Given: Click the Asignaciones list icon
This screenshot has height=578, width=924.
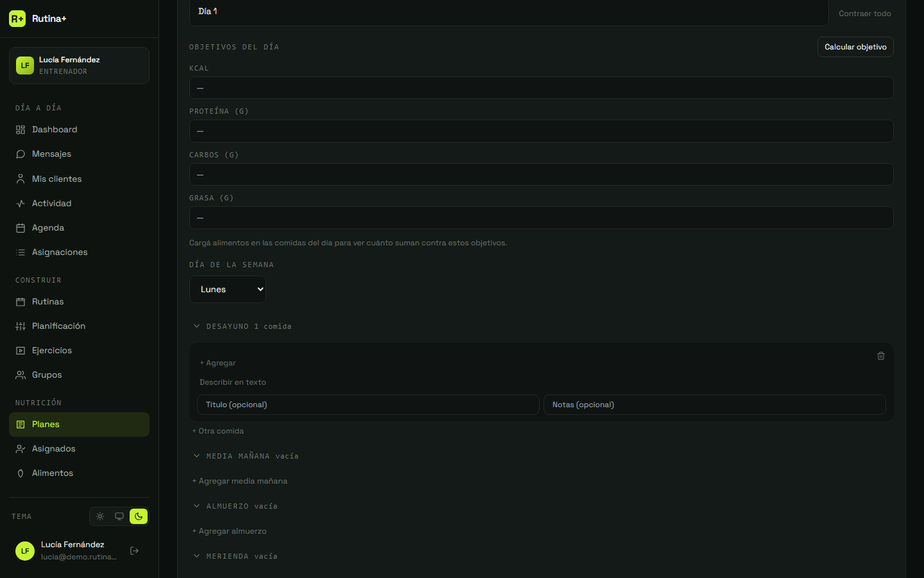Looking at the screenshot, I should point(21,252).
